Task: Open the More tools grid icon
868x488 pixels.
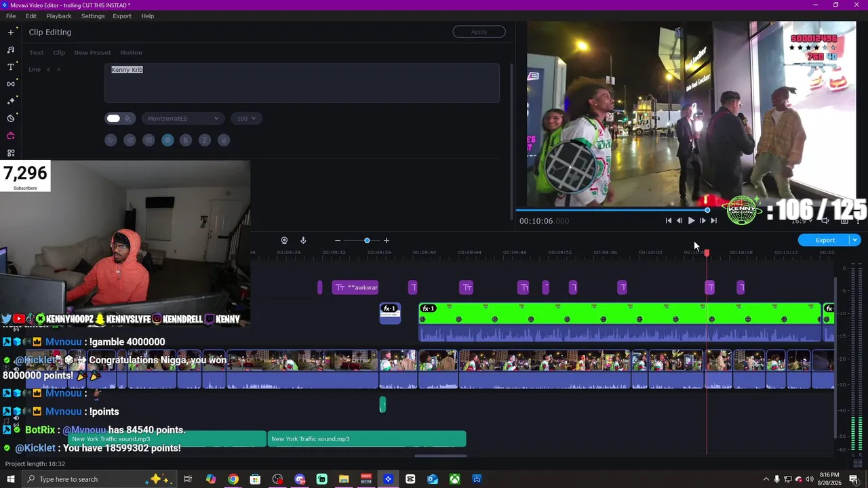Action: (x=11, y=153)
